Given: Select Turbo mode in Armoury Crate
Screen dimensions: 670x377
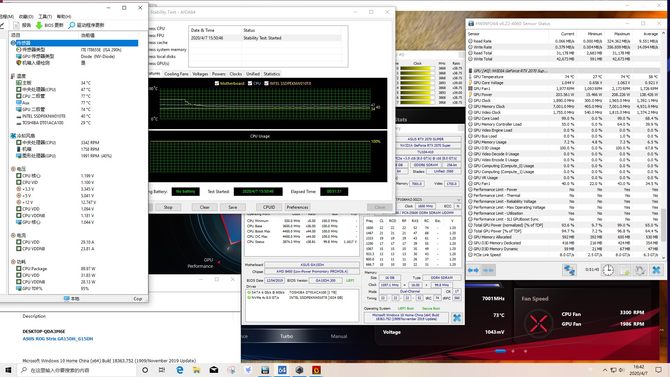Looking at the screenshot, I should coord(286,336).
